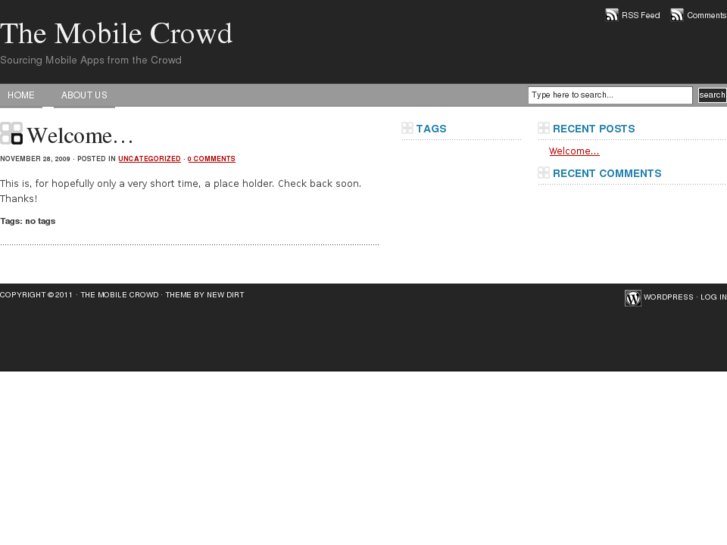Click the grid icon next to Recent Comments
The width and height of the screenshot is (727, 545).
click(543, 173)
